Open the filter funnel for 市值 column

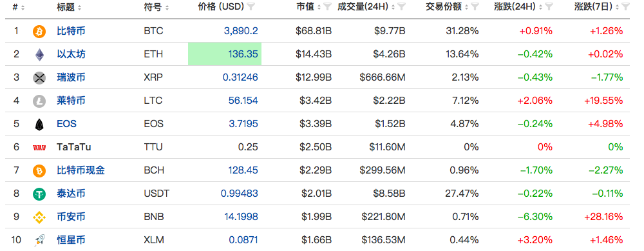point(327,6)
